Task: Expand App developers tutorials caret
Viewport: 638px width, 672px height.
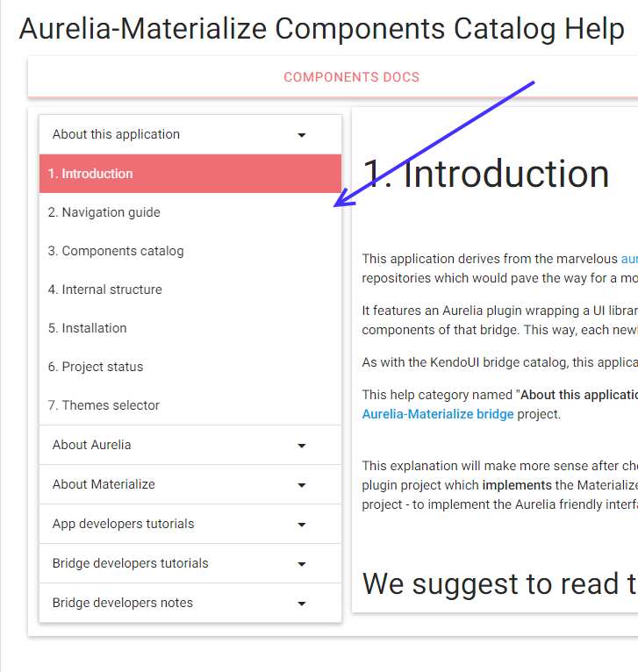Action: tap(302, 525)
